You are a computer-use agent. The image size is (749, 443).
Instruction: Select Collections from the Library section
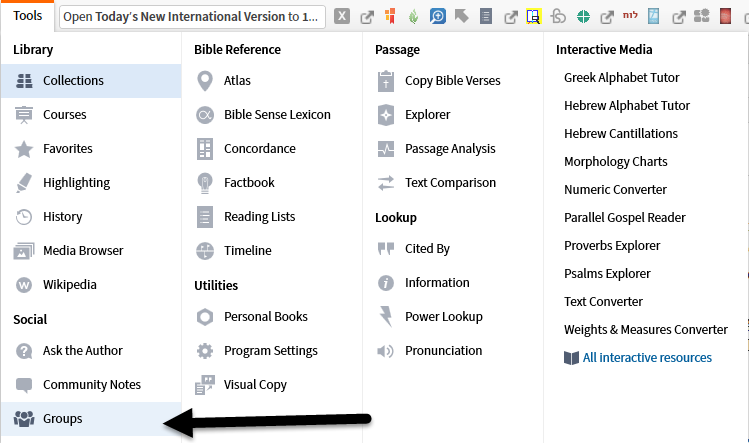point(73,81)
